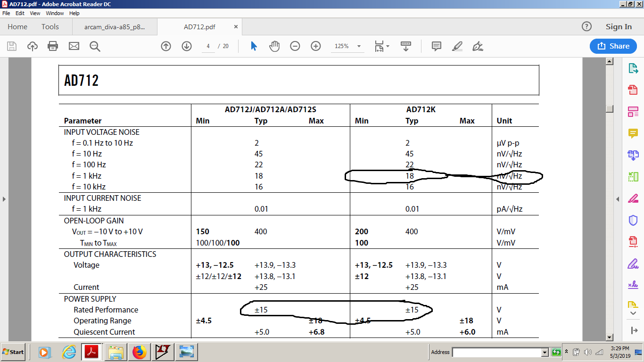Screen dimensions: 644x362
Task: Open the fit page options icon
Action: click(x=382, y=46)
